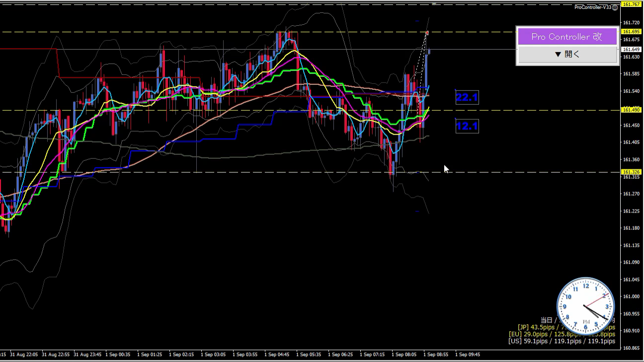Click the analog clock widget

(x=586, y=307)
